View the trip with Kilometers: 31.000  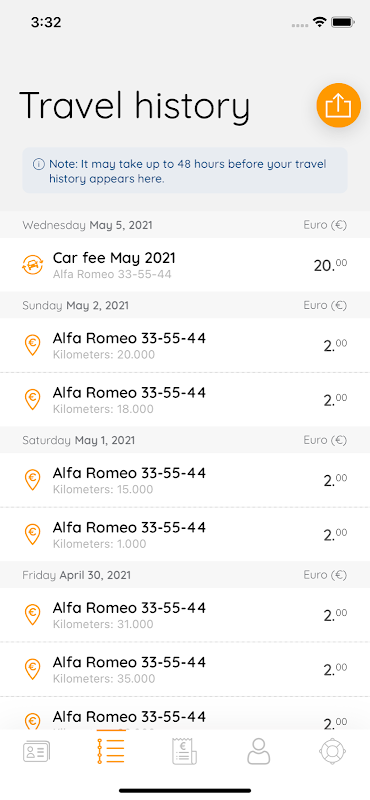(185, 615)
